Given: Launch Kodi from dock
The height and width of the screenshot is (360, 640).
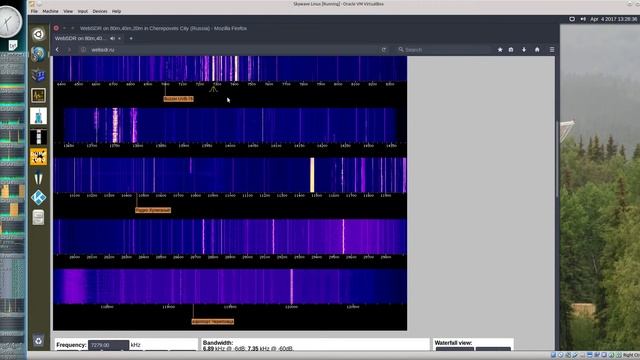Looking at the screenshot, I should click(38, 198).
